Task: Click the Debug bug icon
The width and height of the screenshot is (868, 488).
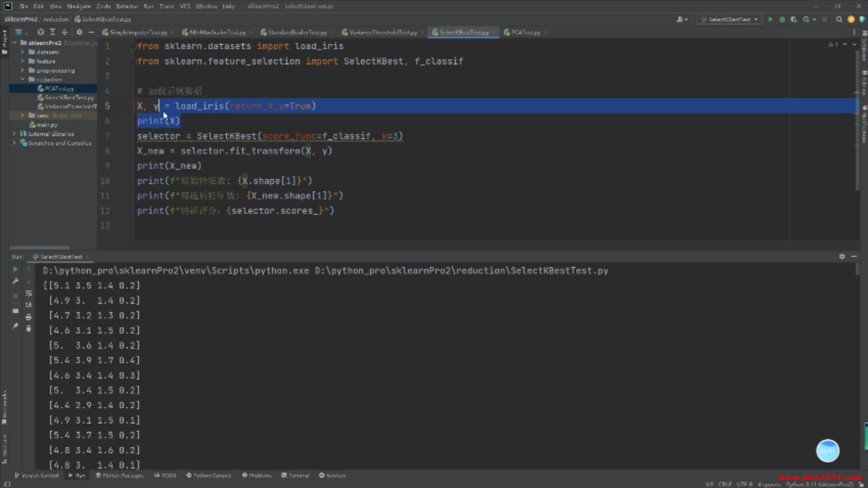Action: (782, 19)
